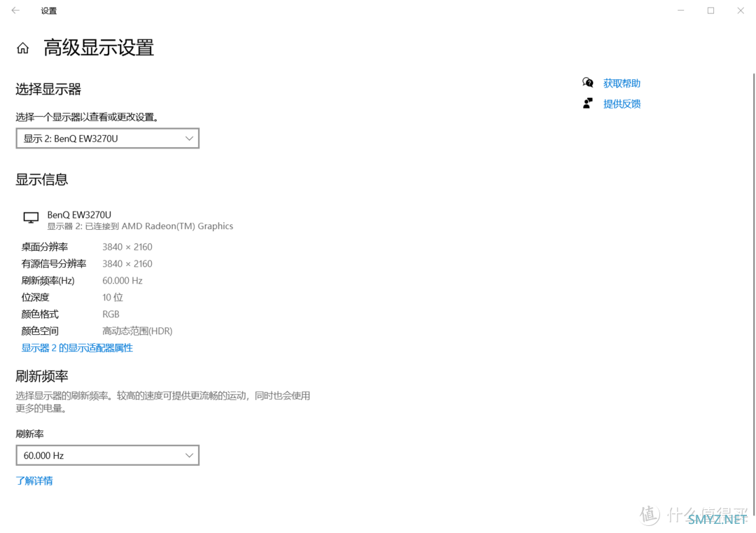
Task: Click the 刷新频率 section heading
Action: coord(42,375)
